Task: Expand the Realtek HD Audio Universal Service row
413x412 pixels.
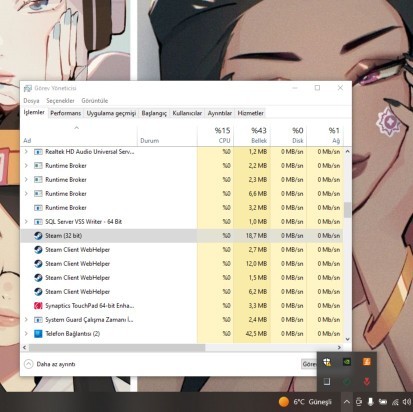Action: pos(26,152)
